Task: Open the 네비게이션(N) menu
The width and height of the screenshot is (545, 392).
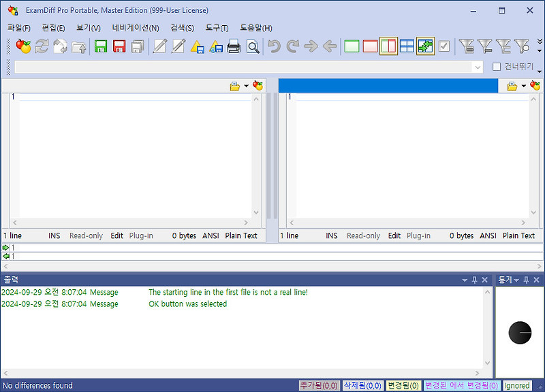Action: tap(135, 28)
